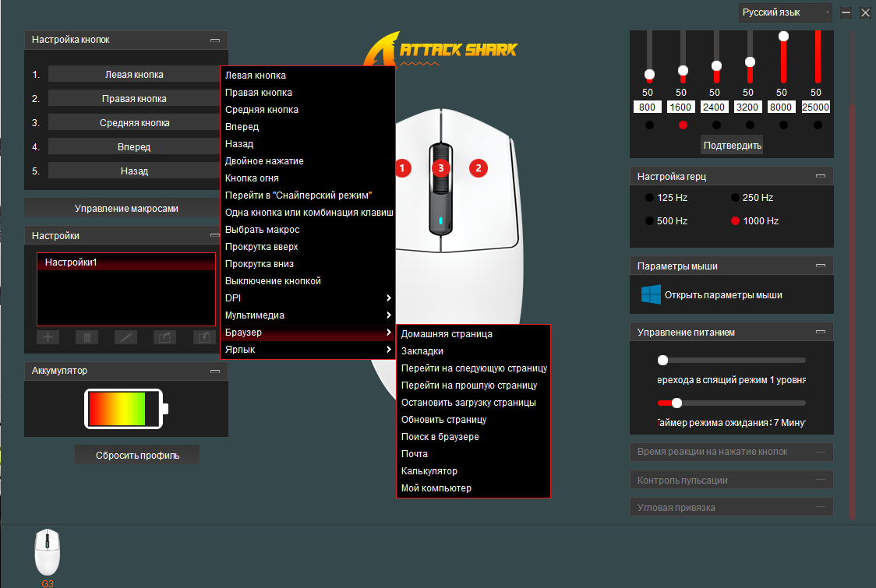This screenshot has height=588, width=876.
Task: Choose Обновить страницу in browser submenu
Action: 443,419
